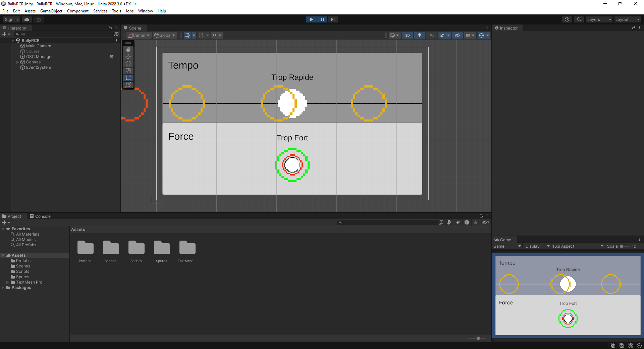
Task: Lock the Hierarchy panel
Action: pyautogui.click(x=110, y=28)
